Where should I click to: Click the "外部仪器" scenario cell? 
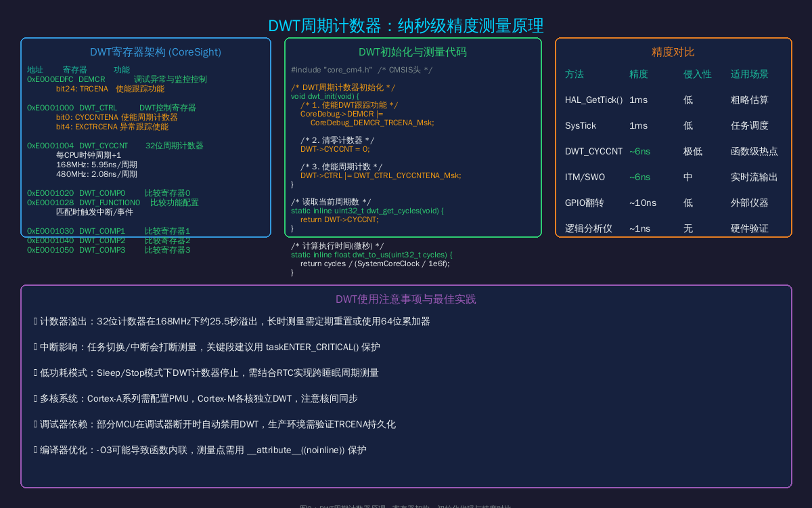click(x=750, y=203)
